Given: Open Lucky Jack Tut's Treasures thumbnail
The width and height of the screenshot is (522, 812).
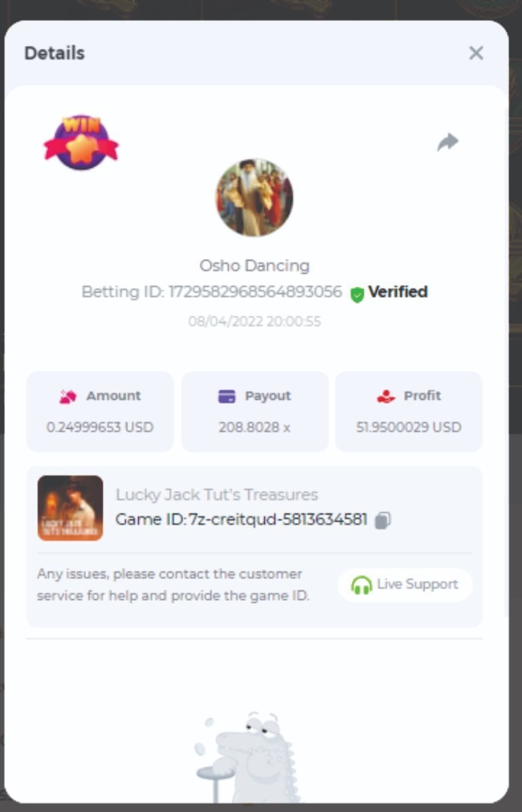Looking at the screenshot, I should [70, 507].
